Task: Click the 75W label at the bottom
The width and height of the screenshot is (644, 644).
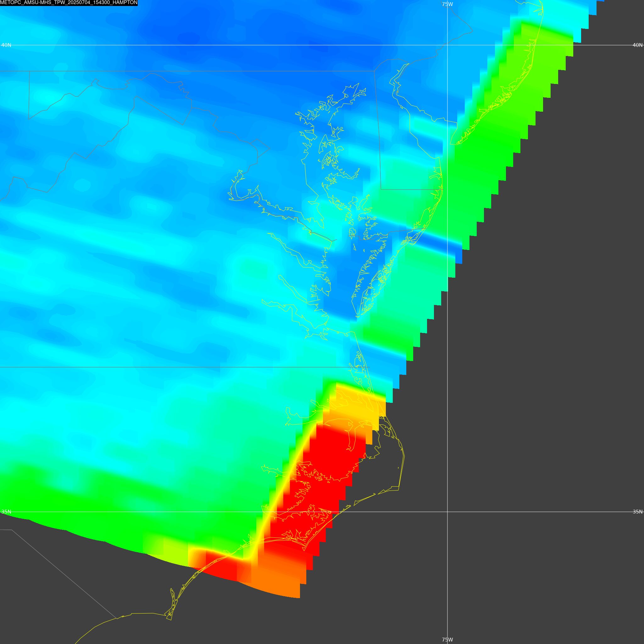Action: (x=447, y=639)
